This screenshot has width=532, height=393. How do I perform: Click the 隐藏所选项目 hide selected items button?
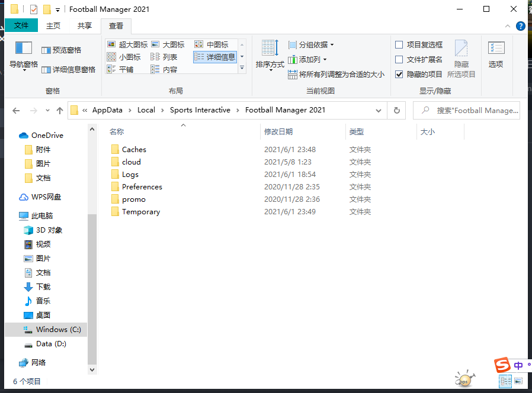coord(462,59)
